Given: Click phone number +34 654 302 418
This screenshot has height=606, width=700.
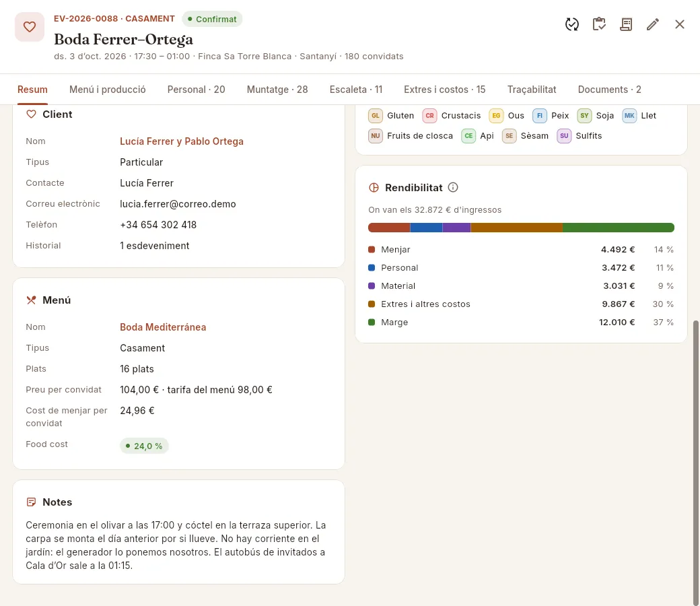Looking at the screenshot, I should coord(158,225).
